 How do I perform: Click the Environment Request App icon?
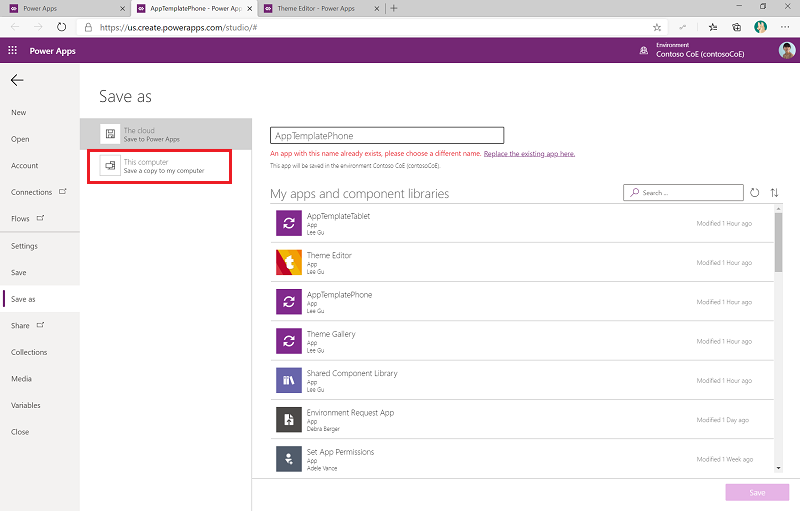pyautogui.click(x=288, y=420)
